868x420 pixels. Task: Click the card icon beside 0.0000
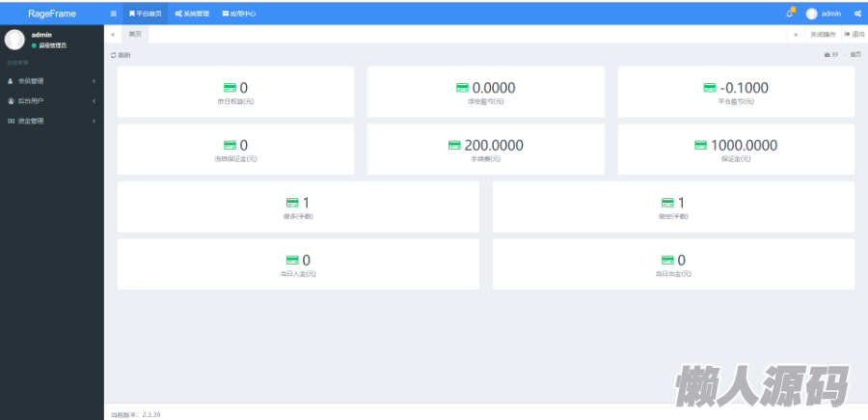click(462, 88)
